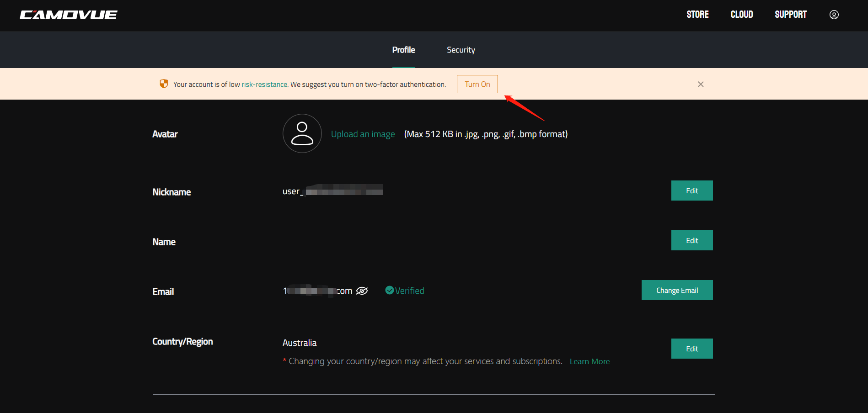Edit the Nickname field
868x413 pixels.
pos(692,191)
